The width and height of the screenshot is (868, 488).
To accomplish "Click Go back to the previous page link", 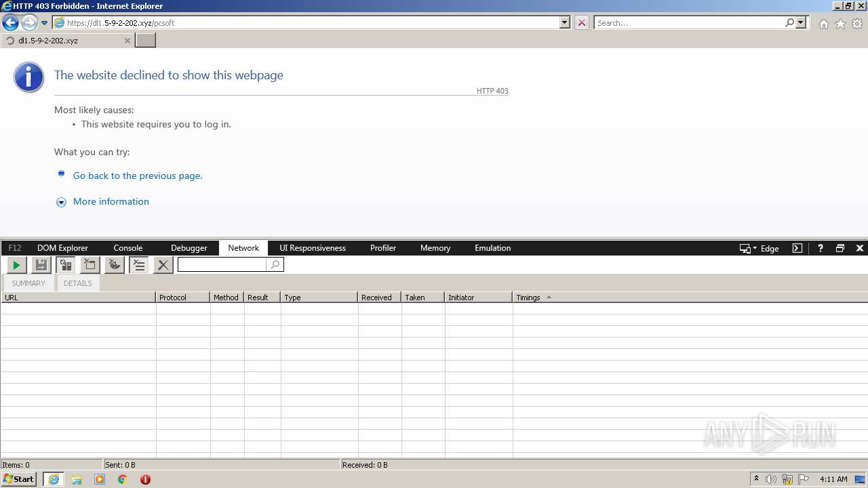I will (138, 176).
